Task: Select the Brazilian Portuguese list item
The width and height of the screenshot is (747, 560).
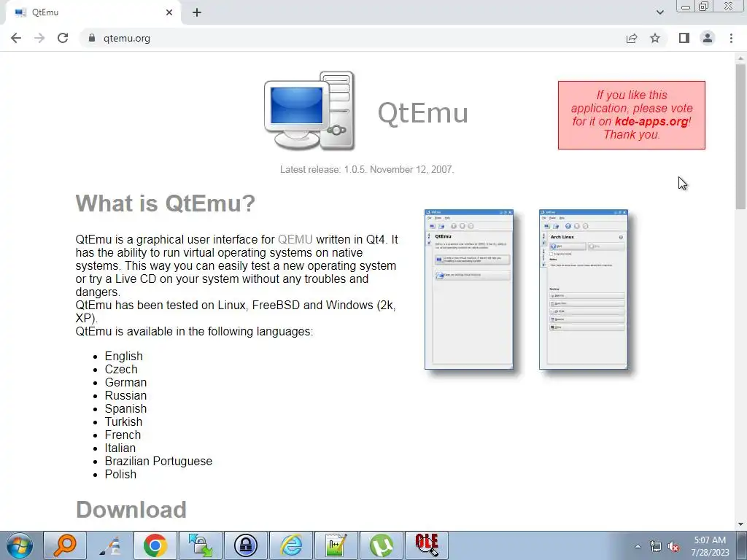Action: (158, 461)
